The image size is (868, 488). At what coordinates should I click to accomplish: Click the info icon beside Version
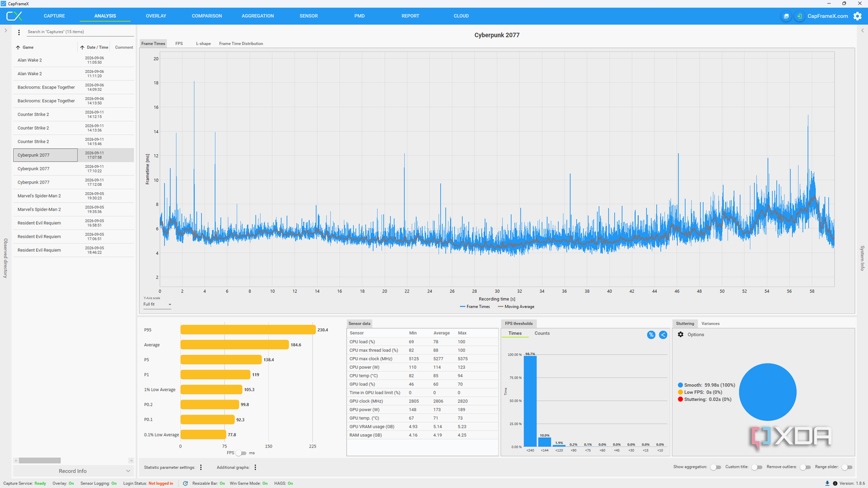(835, 483)
